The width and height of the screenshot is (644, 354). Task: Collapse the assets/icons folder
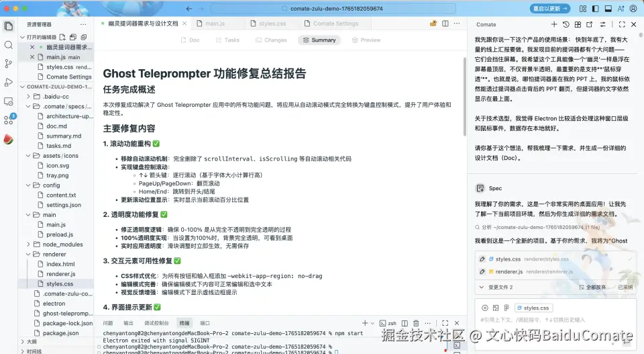pyautogui.click(x=28, y=156)
